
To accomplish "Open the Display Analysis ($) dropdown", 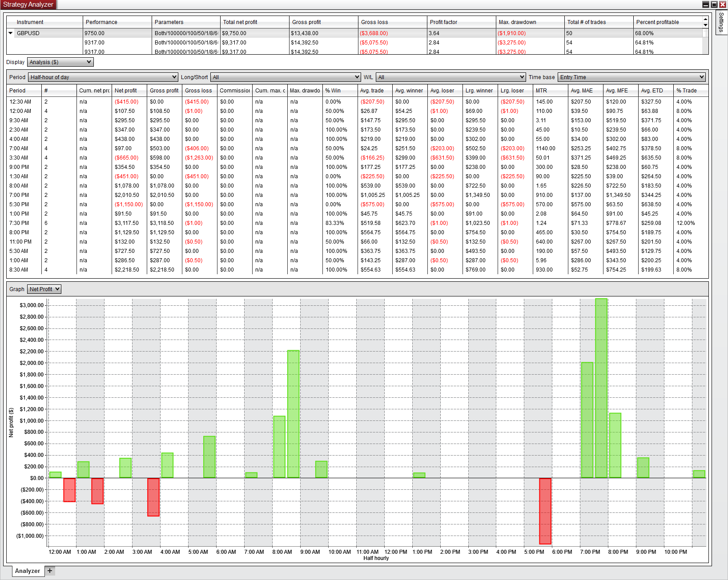I will 60,62.
